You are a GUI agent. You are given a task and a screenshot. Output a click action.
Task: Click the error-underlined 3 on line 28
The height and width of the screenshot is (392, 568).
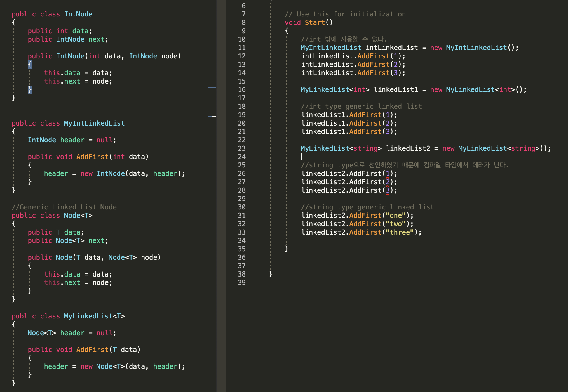point(388,190)
